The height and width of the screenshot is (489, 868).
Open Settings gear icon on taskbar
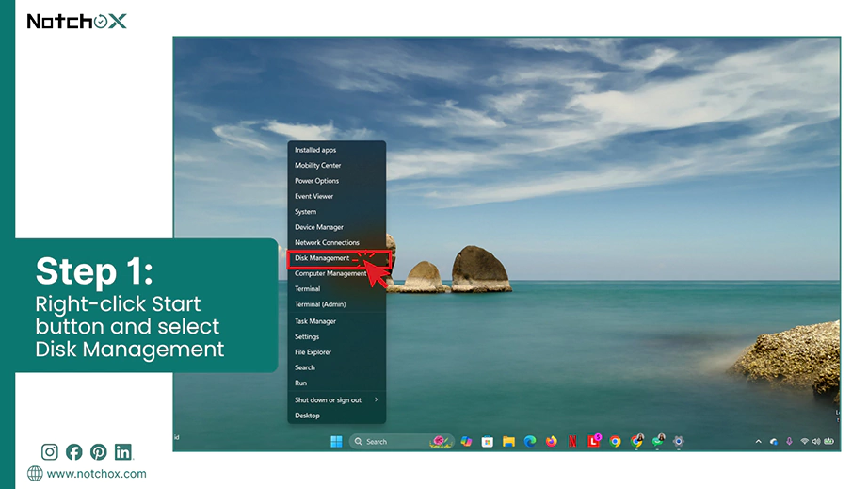tap(678, 442)
